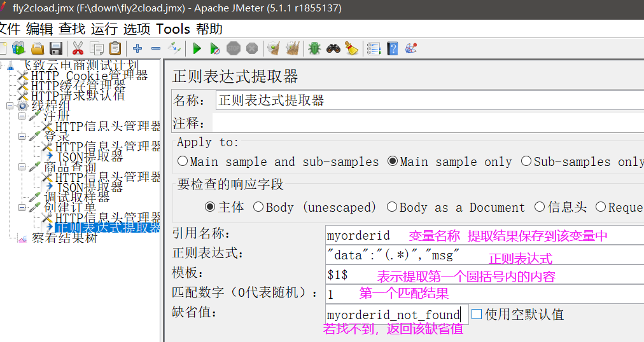This screenshot has width=644, height=342.
Task: Paste element using the clipboard icon
Action: [x=115, y=48]
